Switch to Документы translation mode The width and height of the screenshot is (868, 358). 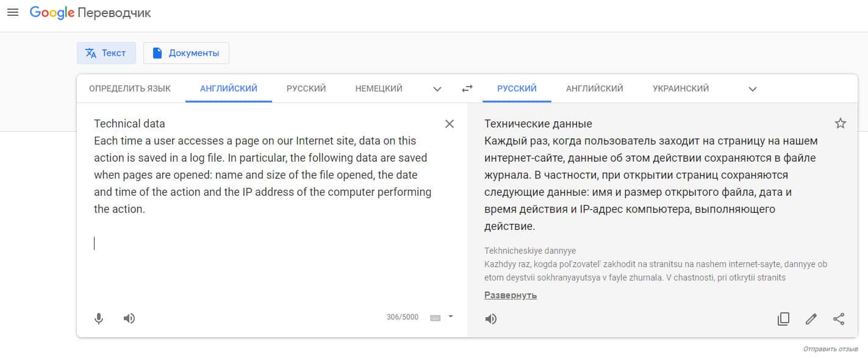[186, 53]
